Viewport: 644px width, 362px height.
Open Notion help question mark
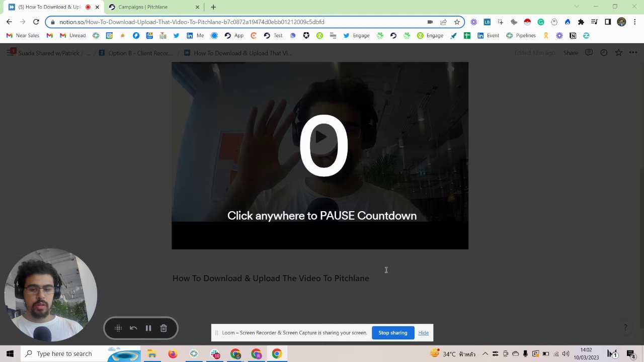tap(625, 327)
